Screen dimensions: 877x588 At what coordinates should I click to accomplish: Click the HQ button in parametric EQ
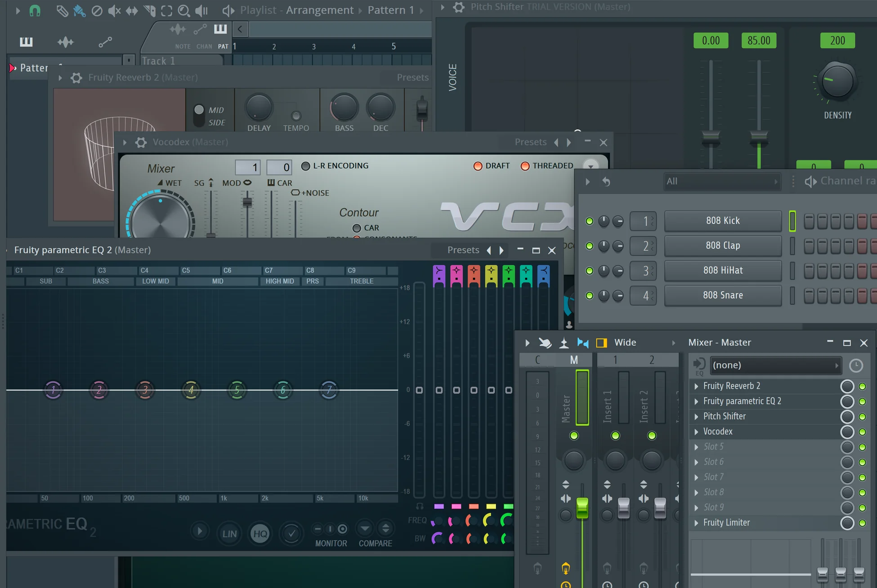(x=260, y=534)
